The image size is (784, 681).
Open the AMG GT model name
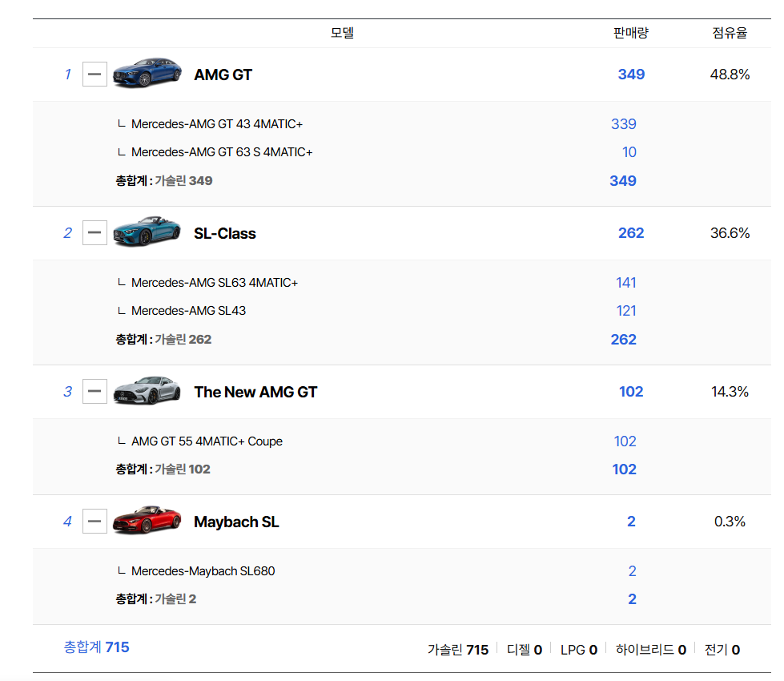click(x=223, y=75)
